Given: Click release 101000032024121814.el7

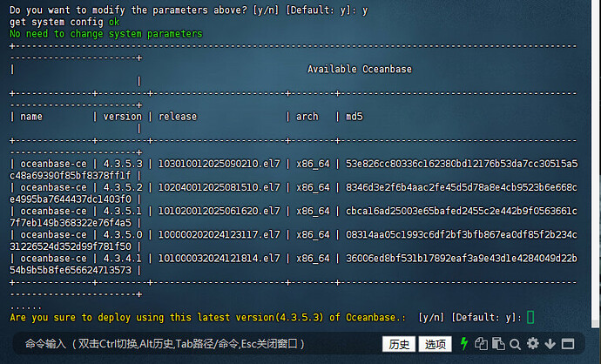Looking at the screenshot, I should [x=219, y=259].
